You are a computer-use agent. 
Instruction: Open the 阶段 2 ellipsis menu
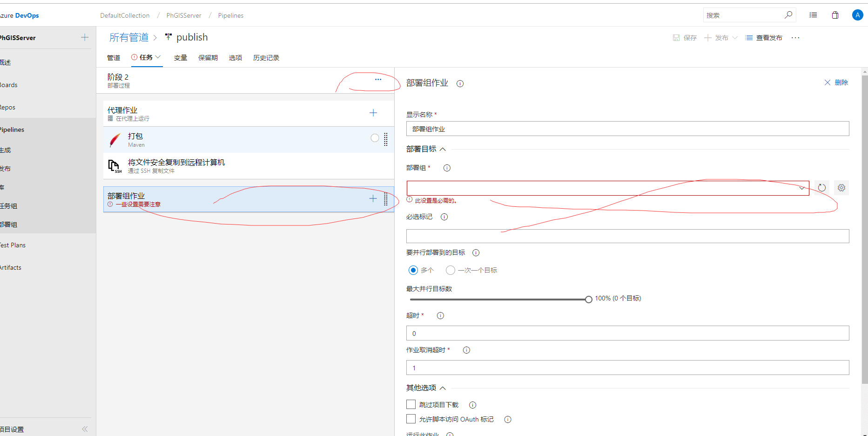pos(378,80)
